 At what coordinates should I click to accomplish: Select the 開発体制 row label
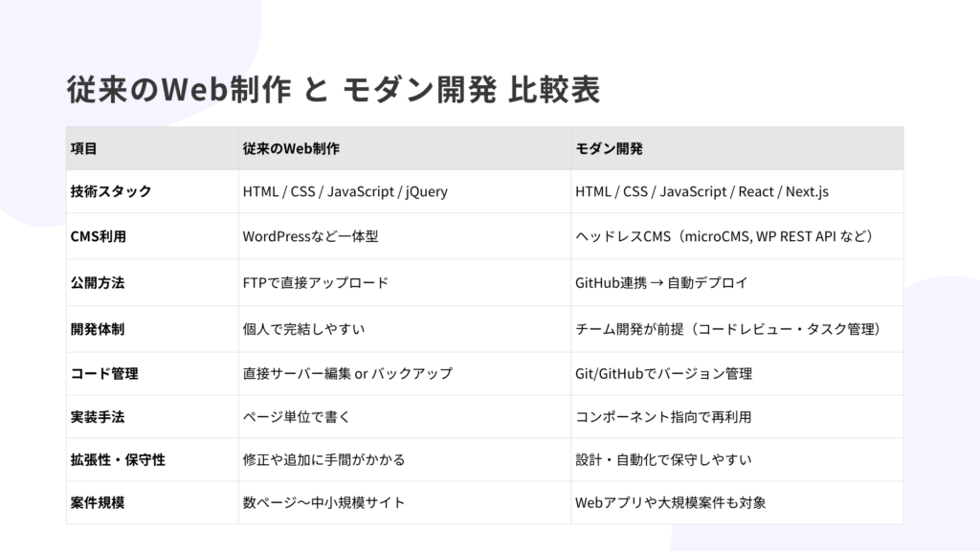point(98,329)
